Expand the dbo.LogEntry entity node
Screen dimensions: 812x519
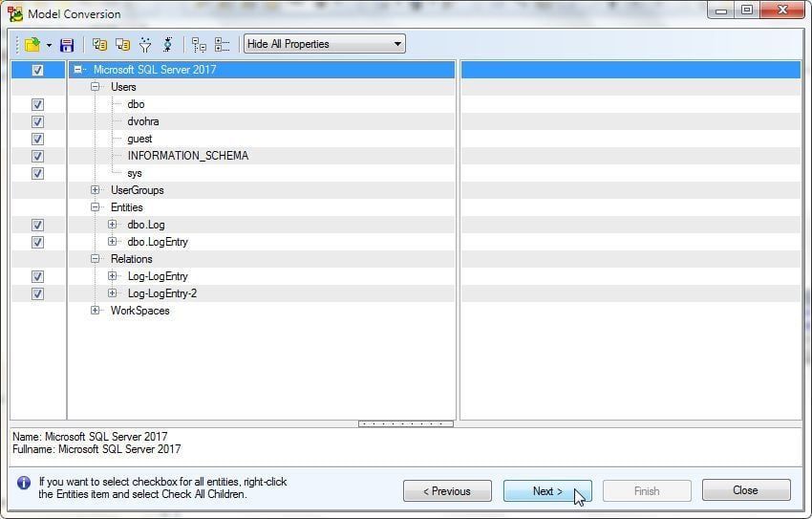pos(112,242)
